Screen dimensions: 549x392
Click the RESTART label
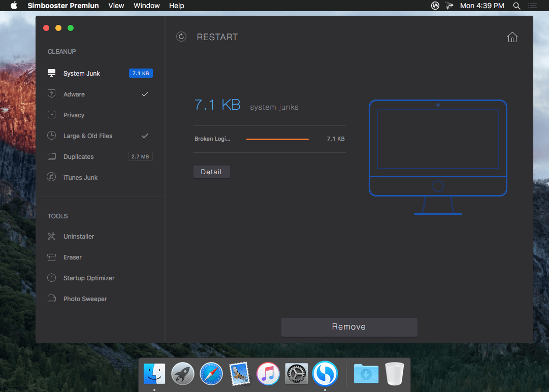point(217,37)
